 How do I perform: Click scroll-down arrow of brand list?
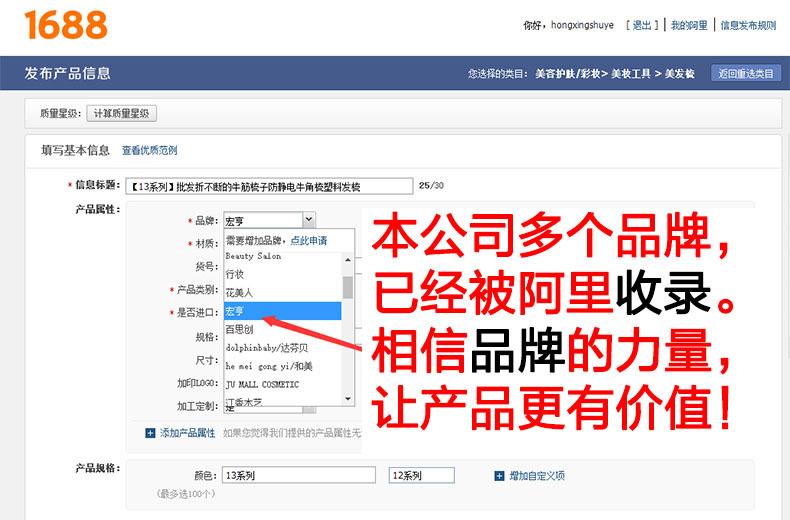click(348, 399)
